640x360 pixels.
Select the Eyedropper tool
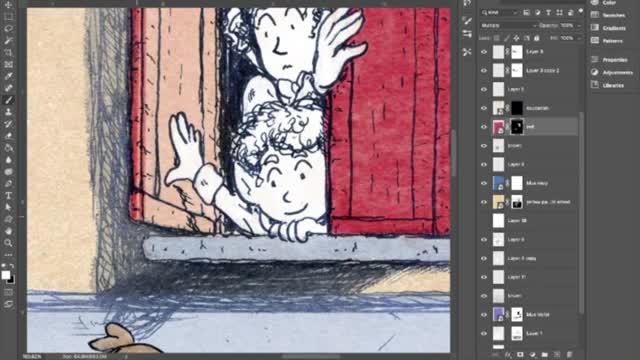pos(8,76)
